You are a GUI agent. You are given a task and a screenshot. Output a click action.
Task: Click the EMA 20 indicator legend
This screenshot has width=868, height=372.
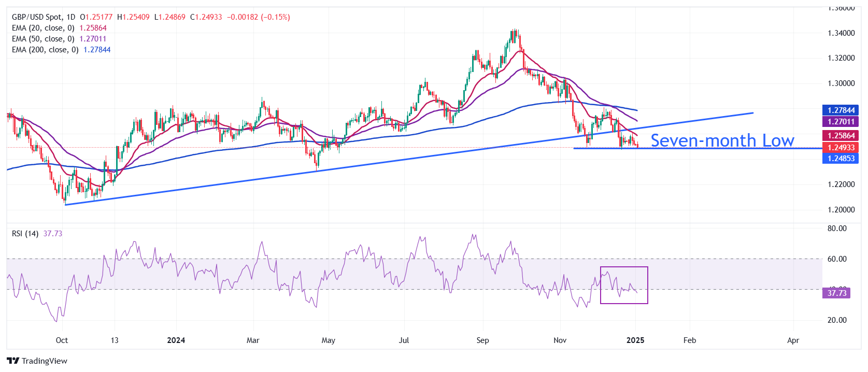pyautogui.click(x=43, y=28)
